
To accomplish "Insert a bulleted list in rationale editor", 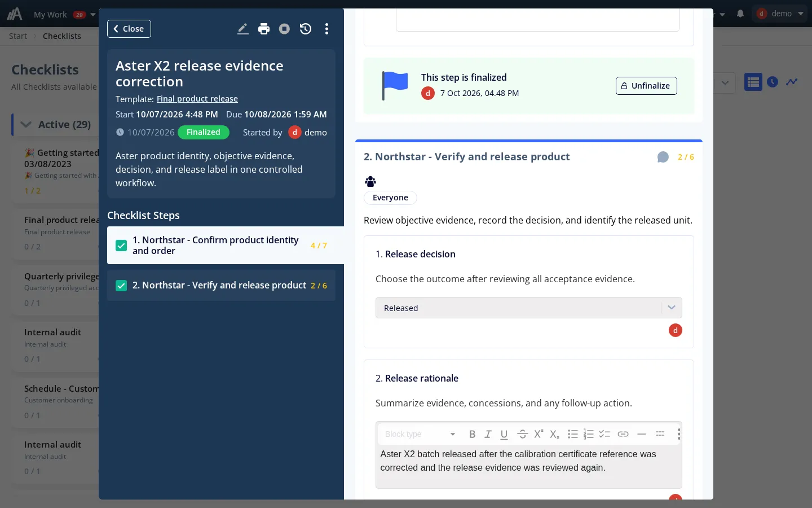I will pos(572,434).
